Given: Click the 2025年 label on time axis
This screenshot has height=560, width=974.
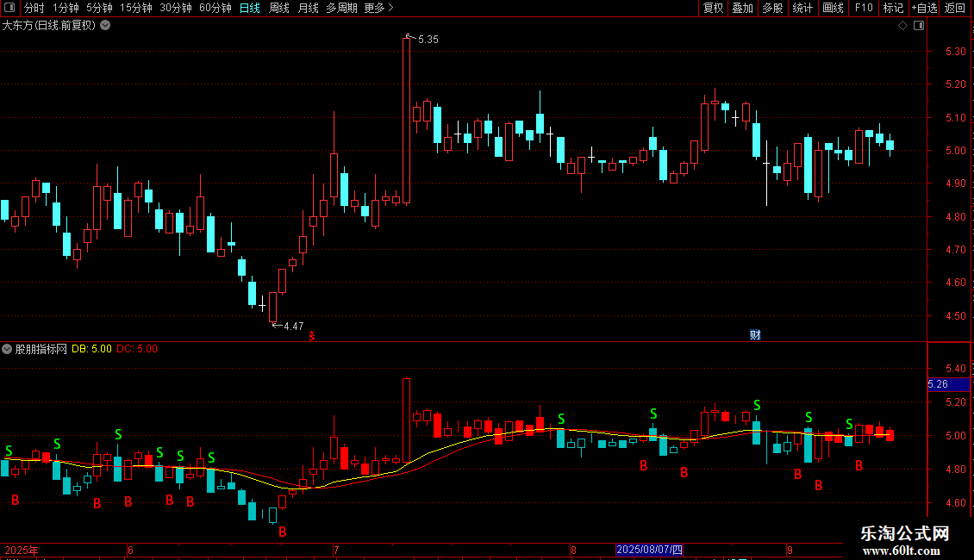Looking at the screenshot, I should (22, 550).
